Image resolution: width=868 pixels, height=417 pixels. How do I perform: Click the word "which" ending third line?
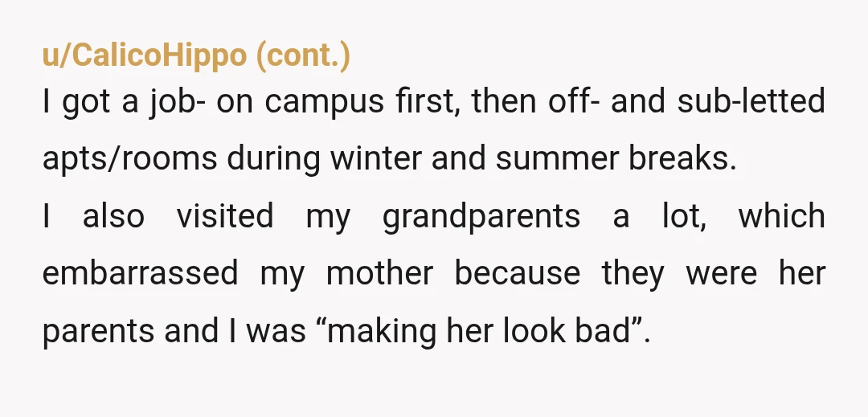782,215
